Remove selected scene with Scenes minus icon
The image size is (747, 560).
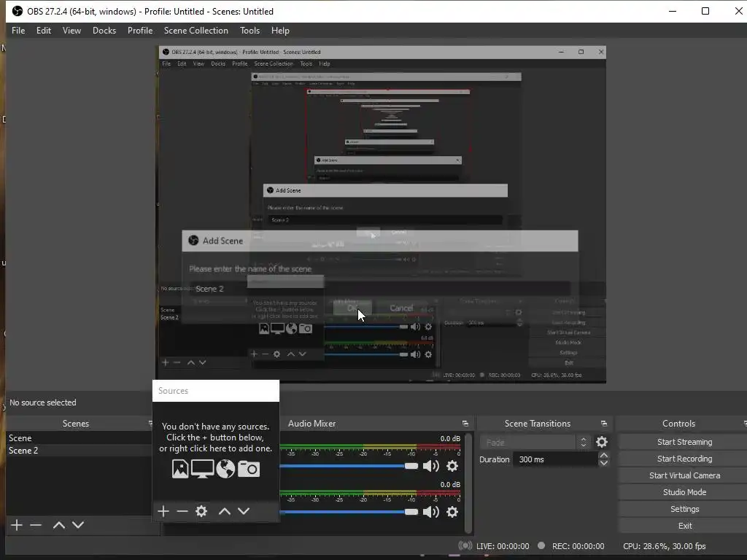point(36,525)
